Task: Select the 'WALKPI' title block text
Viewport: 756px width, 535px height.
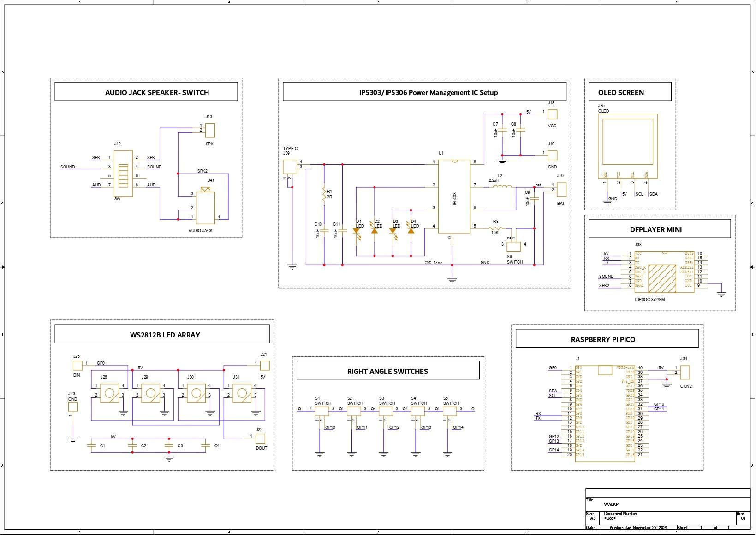Action: click(611, 504)
